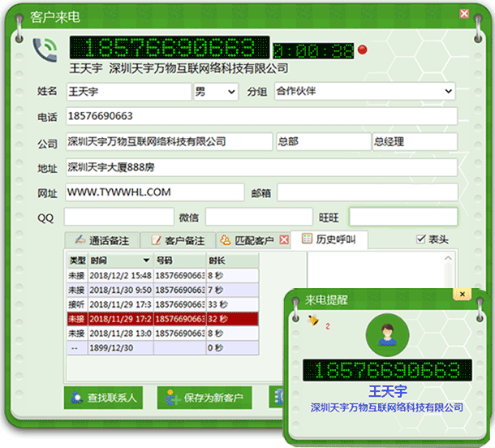Select the highlighted red 未接 call record row
Screen dimensions: 495x448
161,319
